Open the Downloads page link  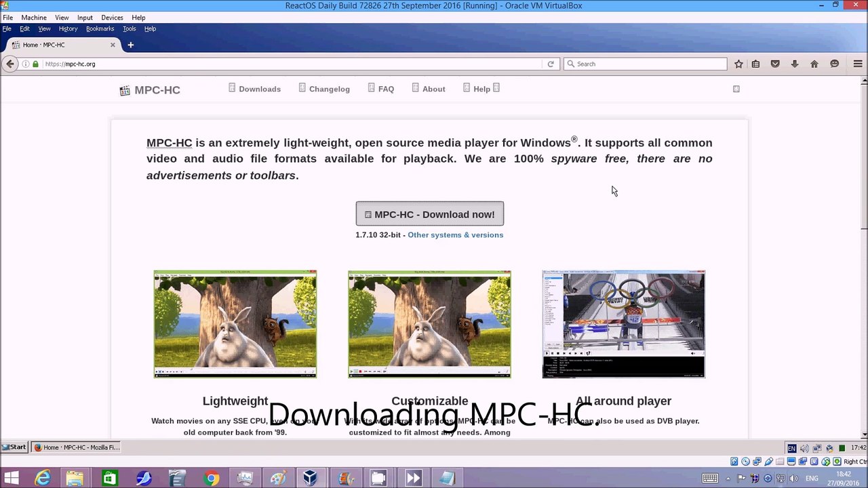pos(260,89)
